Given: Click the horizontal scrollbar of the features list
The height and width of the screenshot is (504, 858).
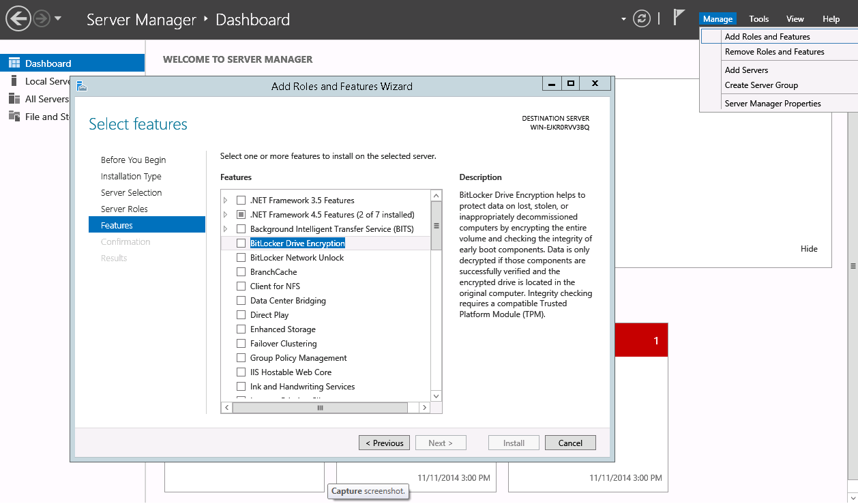Looking at the screenshot, I should pos(320,408).
